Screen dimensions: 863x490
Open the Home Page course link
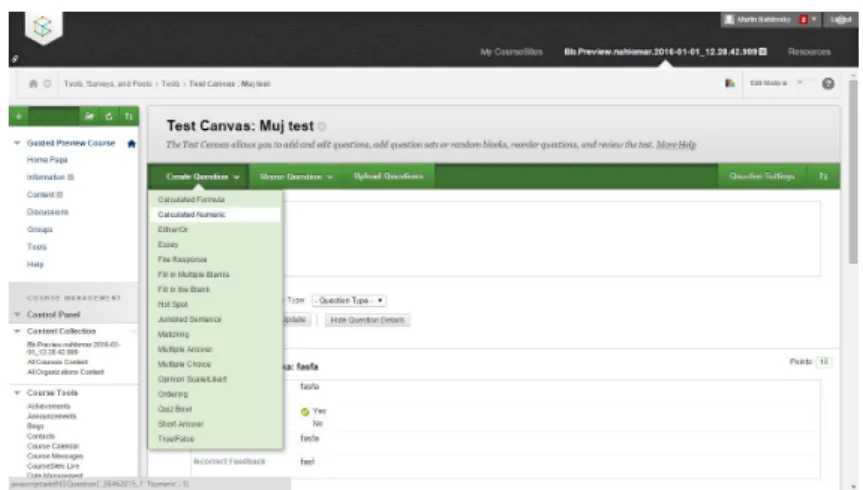pyautogui.click(x=47, y=160)
